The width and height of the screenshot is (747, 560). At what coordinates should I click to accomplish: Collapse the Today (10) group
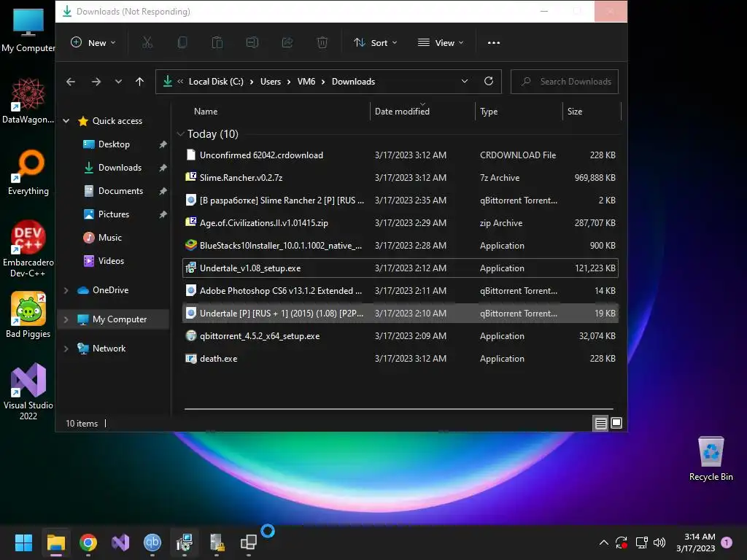[181, 134]
